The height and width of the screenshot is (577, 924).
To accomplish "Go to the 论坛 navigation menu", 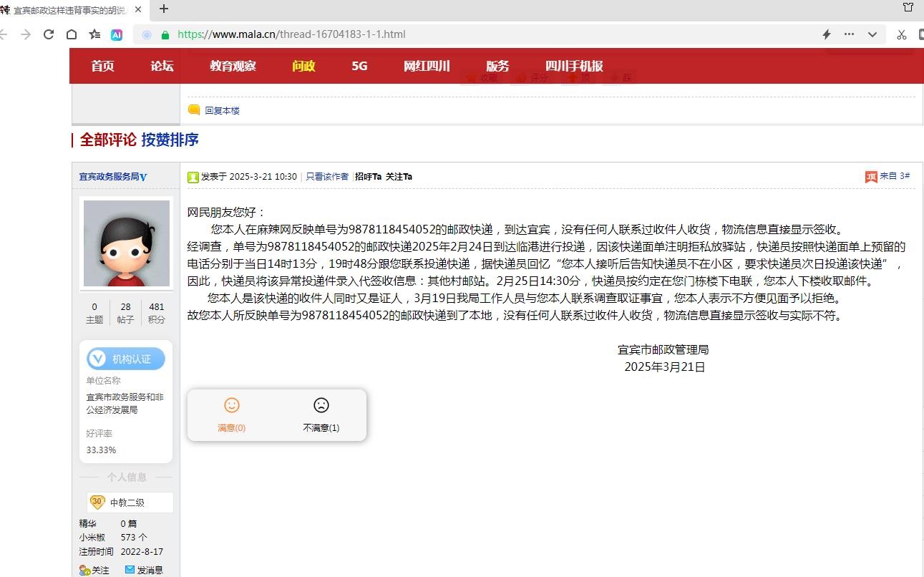I will click(162, 66).
